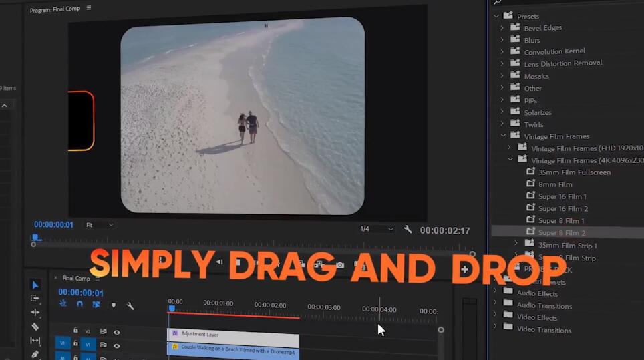
Task: Click the Program monitor playhead marker
Action: pyautogui.click(x=35, y=237)
